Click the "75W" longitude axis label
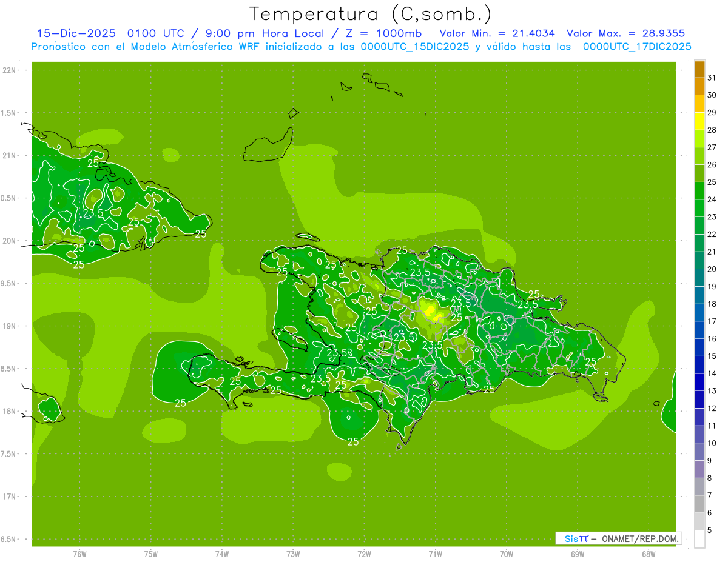 tap(151, 554)
